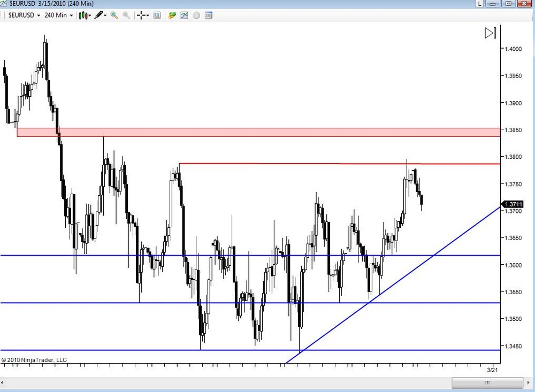The width and height of the screenshot is (535, 392).
Task: Click the 1.3750 price axis label
Action: pyautogui.click(x=513, y=184)
